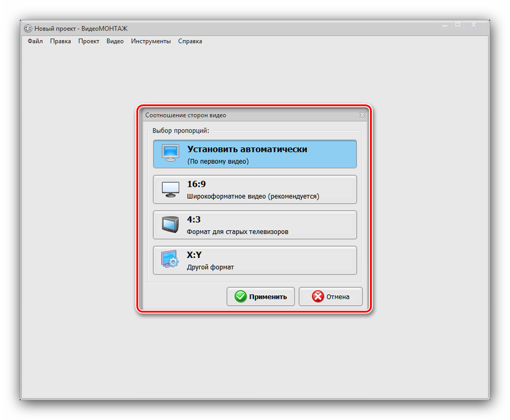Open the Проект menu
The height and width of the screenshot is (420, 510).
pyautogui.click(x=88, y=41)
